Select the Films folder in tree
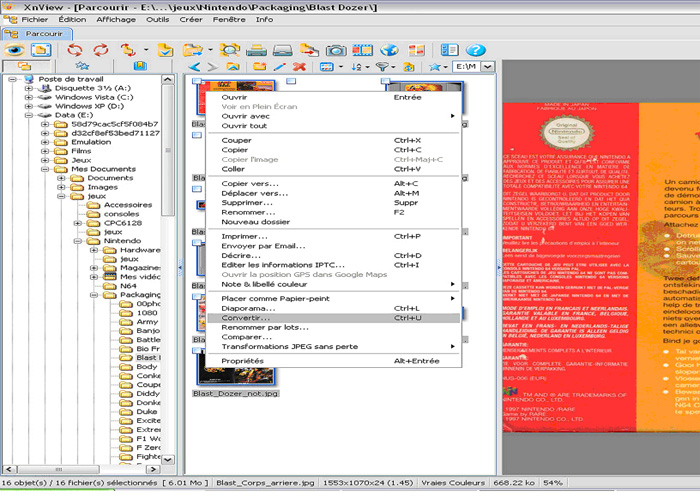 [81, 151]
